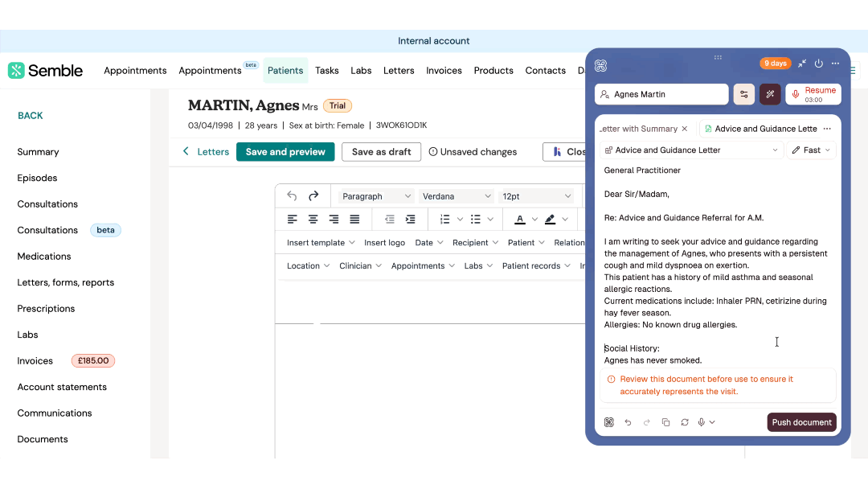Insert a bulleted list
The image size is (868, 489).
point(476,220)
